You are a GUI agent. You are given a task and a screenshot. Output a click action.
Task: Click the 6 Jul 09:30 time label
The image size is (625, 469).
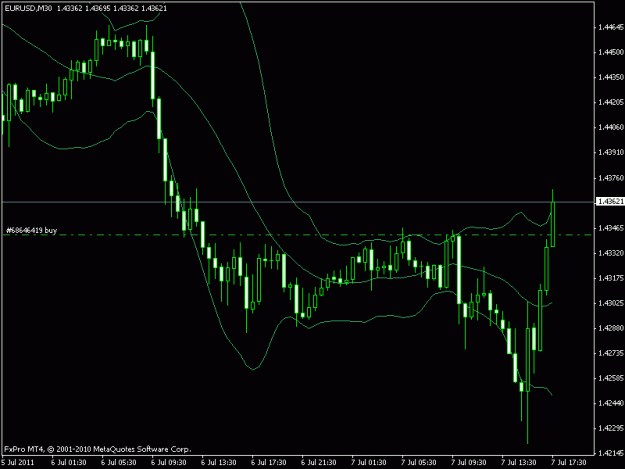169,463
